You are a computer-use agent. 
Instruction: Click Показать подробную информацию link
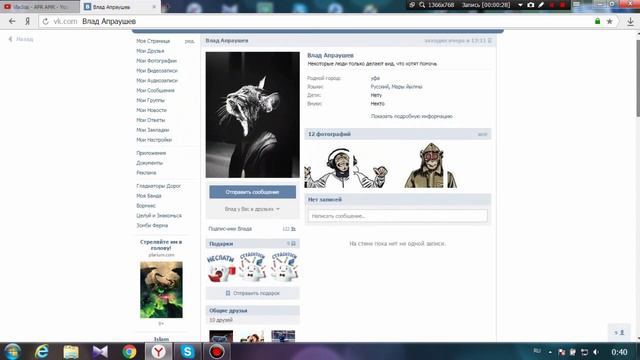pos(411,116)
